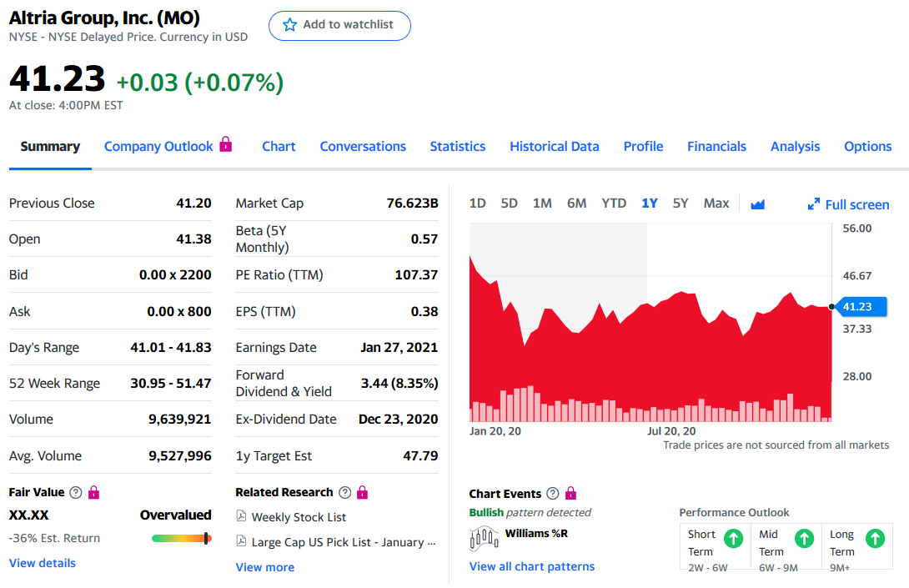Click the 41.23 current price marker on chart

pos(861,306)
